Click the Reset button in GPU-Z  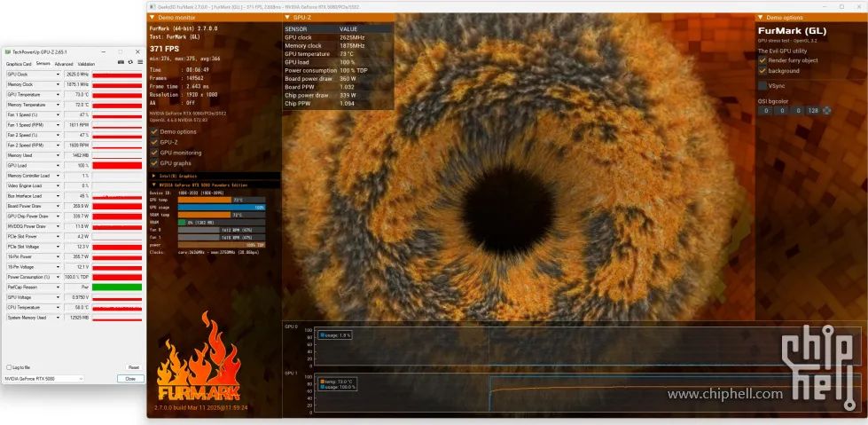pyautogui.click(x=133, y=367)
